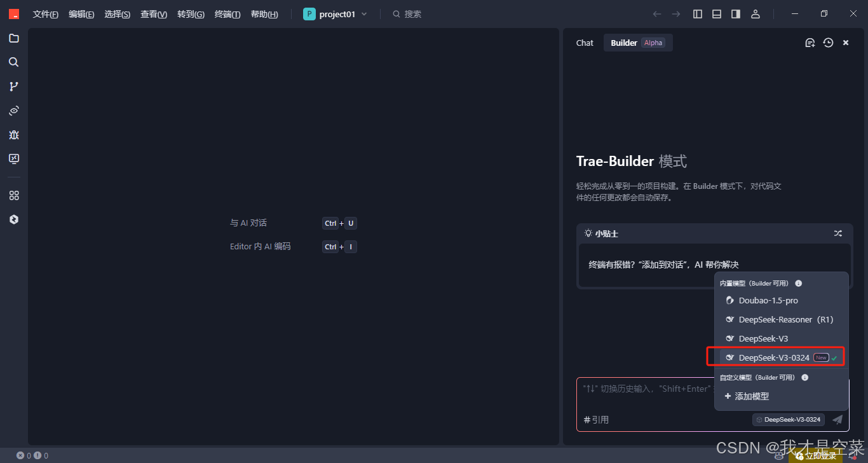Image resolution: width=868 pixels, height=463 pixels.
Task: Click the # reference button
Action: click(597, 420)
